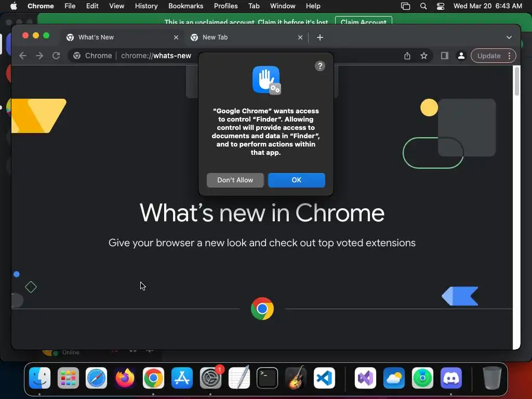This screenshot has width=532, height=399.
Task: Open the Tab menu
Action: tap(254, 6)
